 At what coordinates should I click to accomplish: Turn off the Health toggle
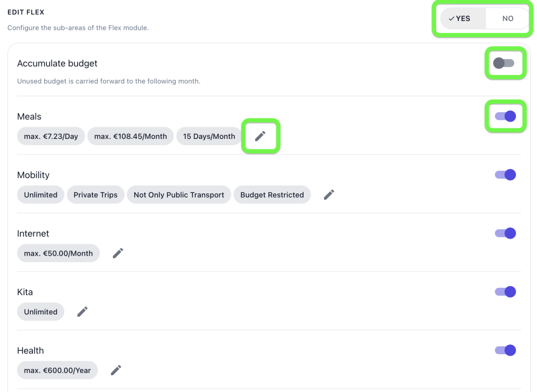pos(506,350)
